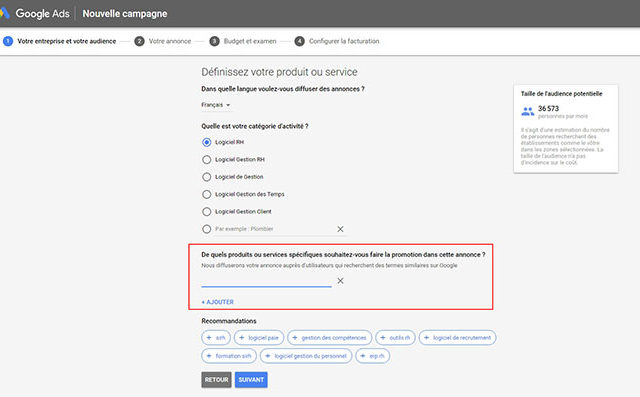The height and width of the screenshot is (397, 640).
Task: Click the Recommandations heading
Action: pos(229,321)
